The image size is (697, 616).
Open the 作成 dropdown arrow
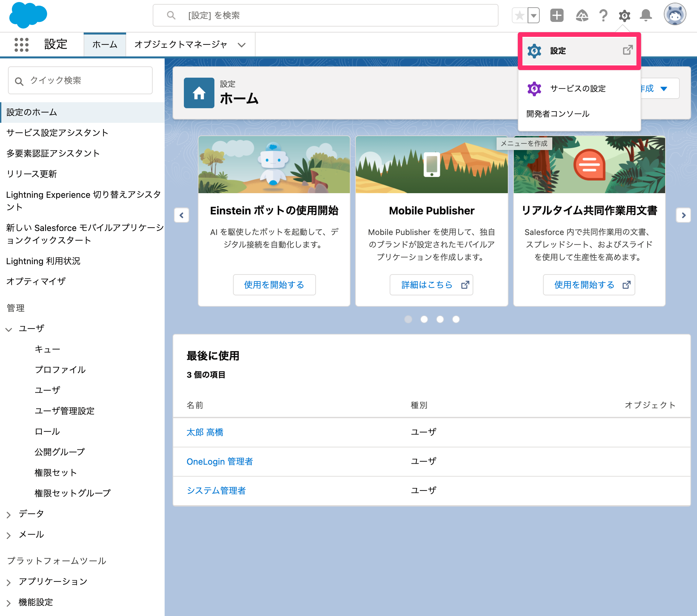[x=663, y=89]
